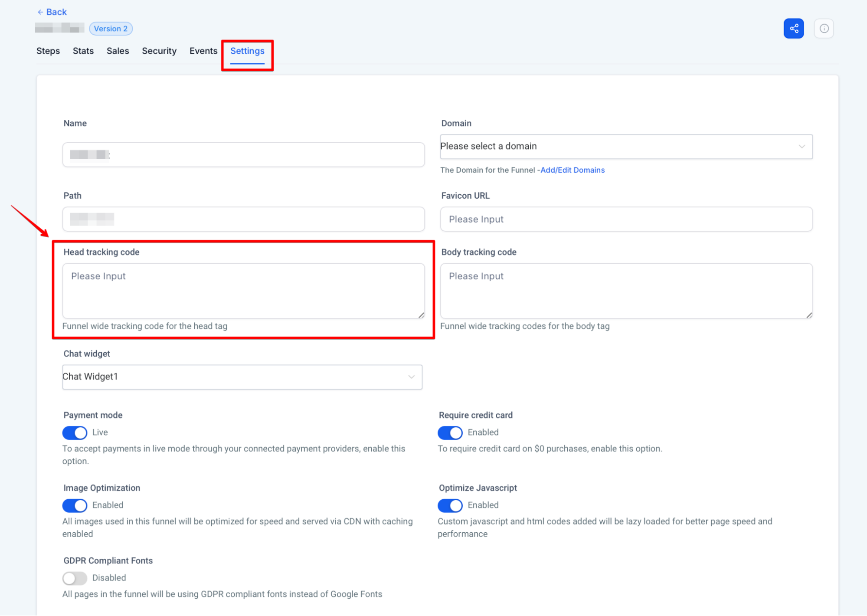Viewport: 867px width, 616px height.
Task: Click the Back arrow link
Action: click(x=52, y=12)
